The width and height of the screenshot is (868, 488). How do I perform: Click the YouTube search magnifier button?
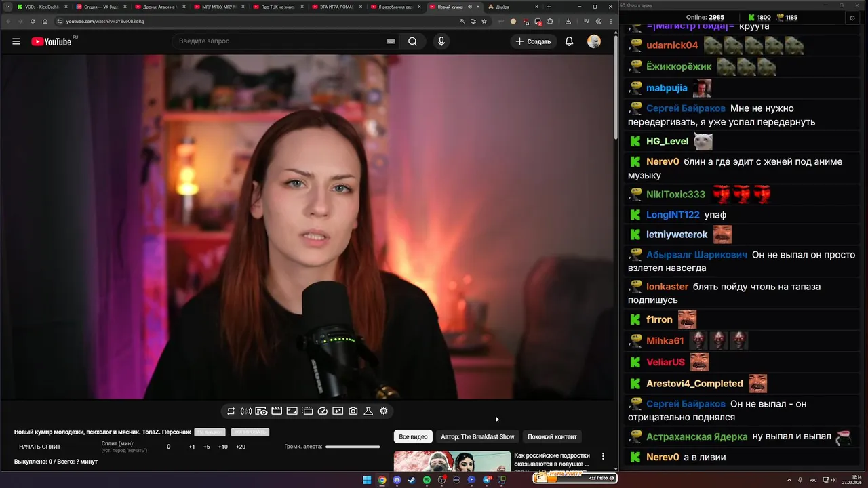click(412, 41)
